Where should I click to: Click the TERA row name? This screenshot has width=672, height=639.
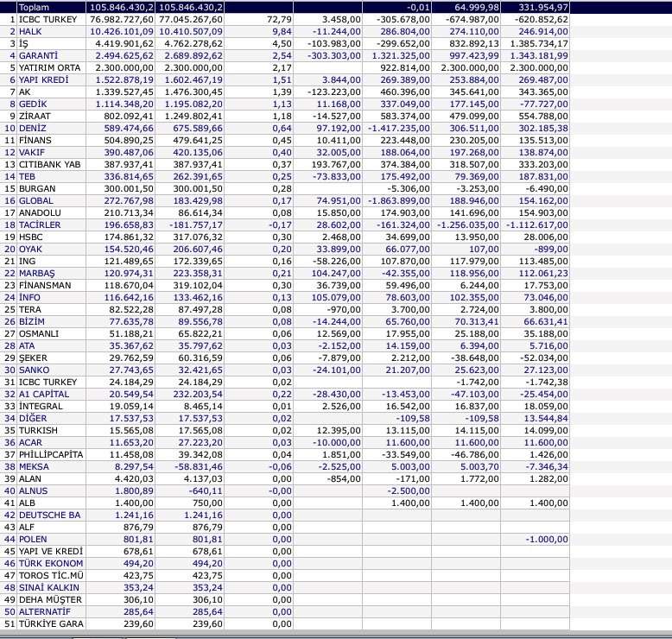pyautogui.click(x=30, y=309)
